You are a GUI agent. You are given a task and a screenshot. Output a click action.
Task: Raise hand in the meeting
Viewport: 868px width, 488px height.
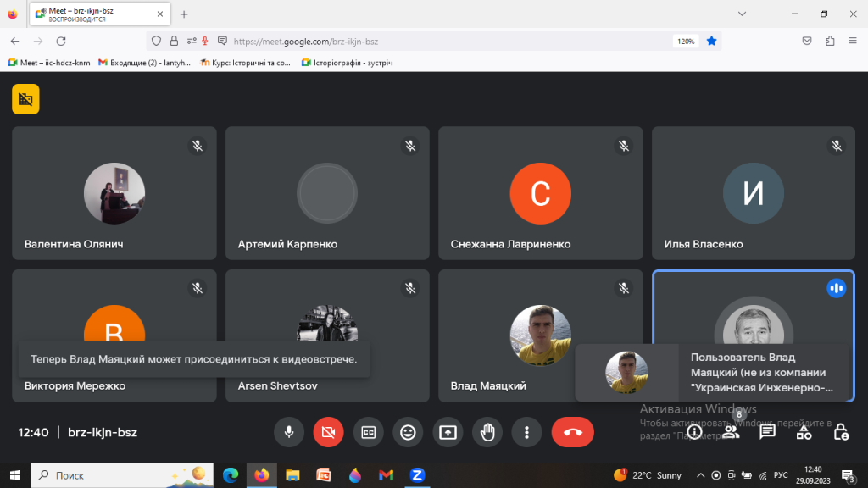click(487, 432)
